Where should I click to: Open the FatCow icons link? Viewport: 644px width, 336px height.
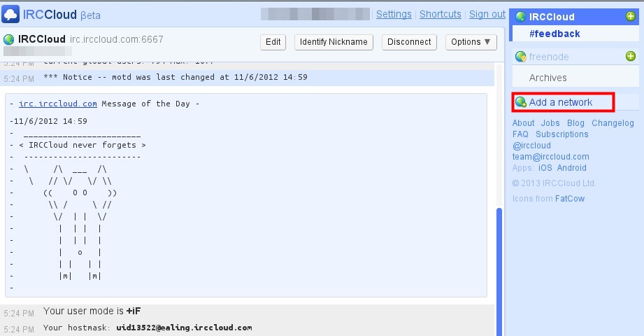pyautogui.click(x=570, y=199)
